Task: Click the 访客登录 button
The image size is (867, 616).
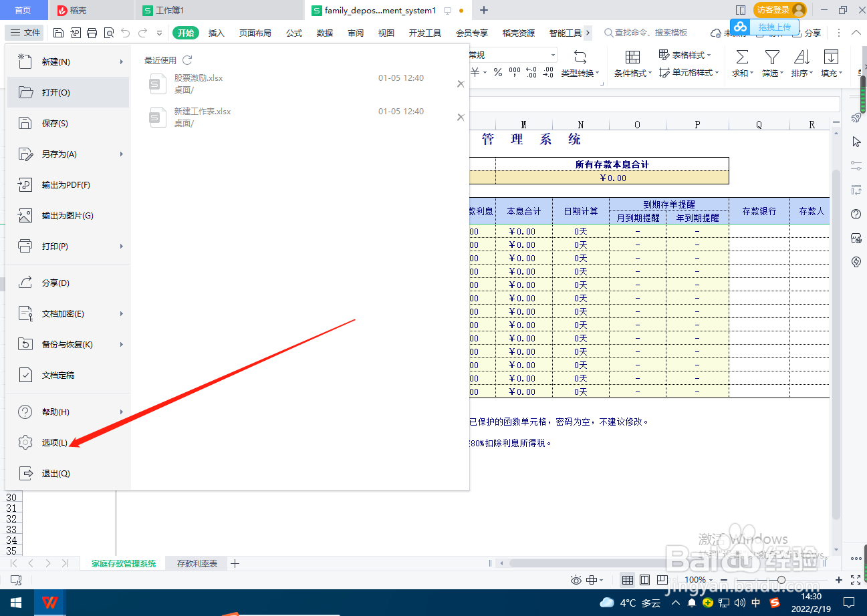Action: (770, 10)
